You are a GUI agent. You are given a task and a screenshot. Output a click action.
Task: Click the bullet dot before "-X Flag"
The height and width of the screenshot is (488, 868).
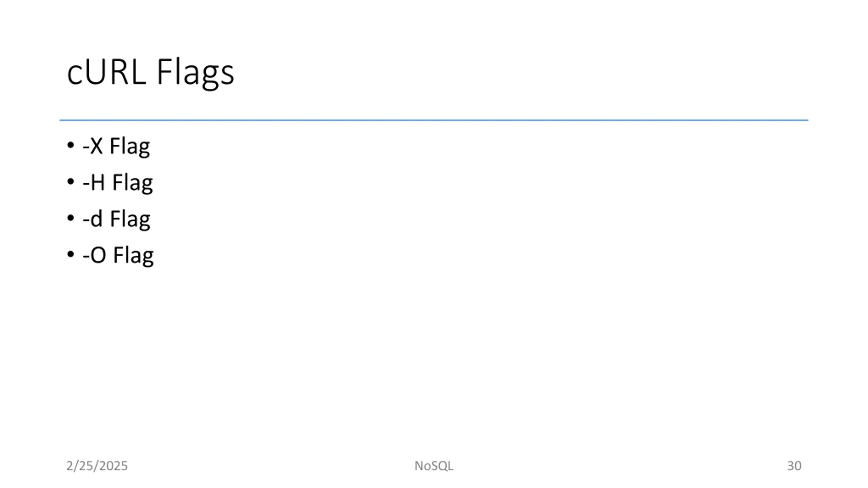71,145
